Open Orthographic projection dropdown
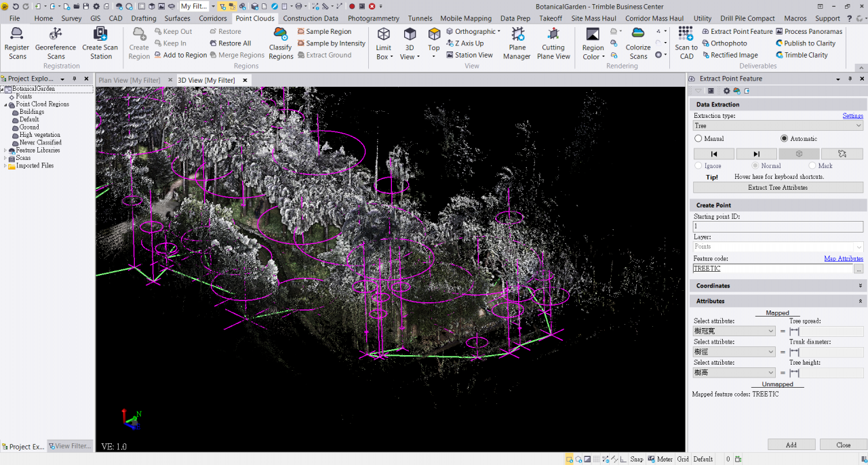Screen dimensions: 868x465 pos(474,32)
